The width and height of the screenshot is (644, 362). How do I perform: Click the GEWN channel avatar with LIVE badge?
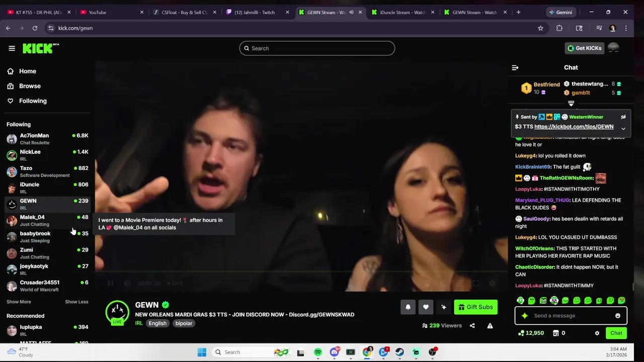[117, 312]
